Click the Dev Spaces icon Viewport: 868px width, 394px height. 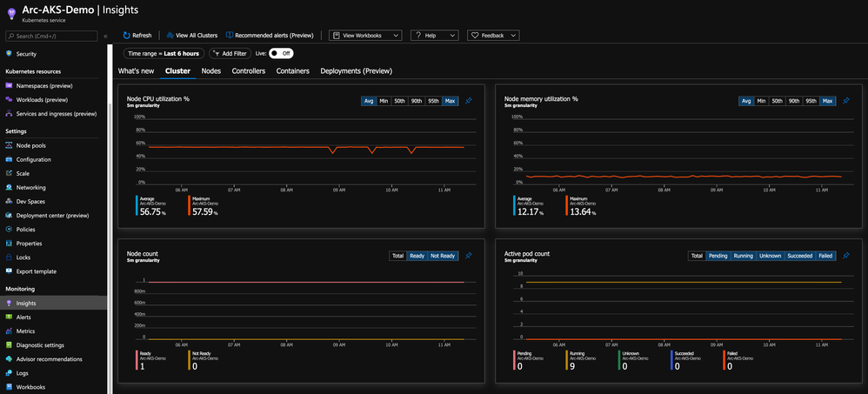pos(9,202)
